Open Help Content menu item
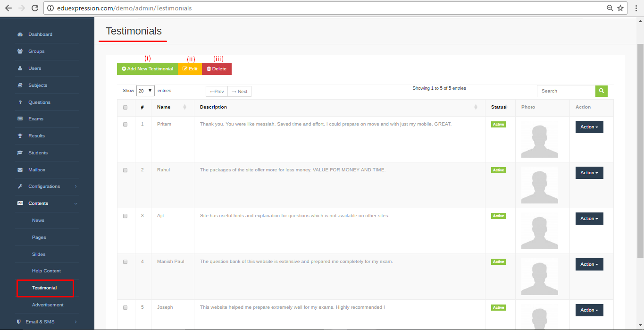Image resolution: width=644 pixels, height=330 pixels. point(46,271)
